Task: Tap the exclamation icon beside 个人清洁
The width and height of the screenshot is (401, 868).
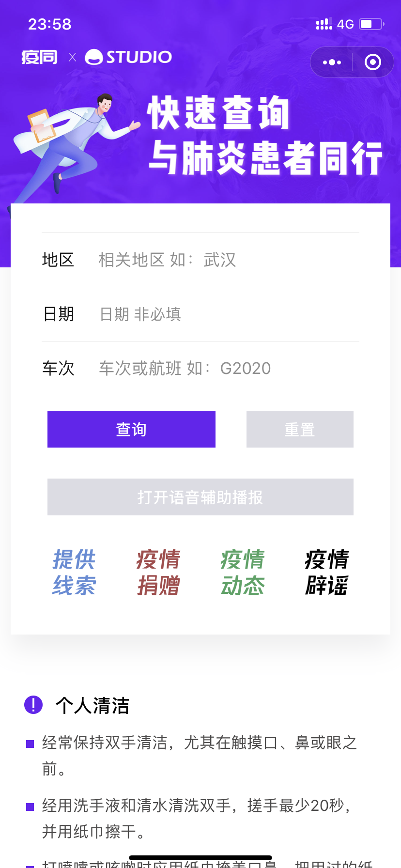Action: tap(33, 705)
